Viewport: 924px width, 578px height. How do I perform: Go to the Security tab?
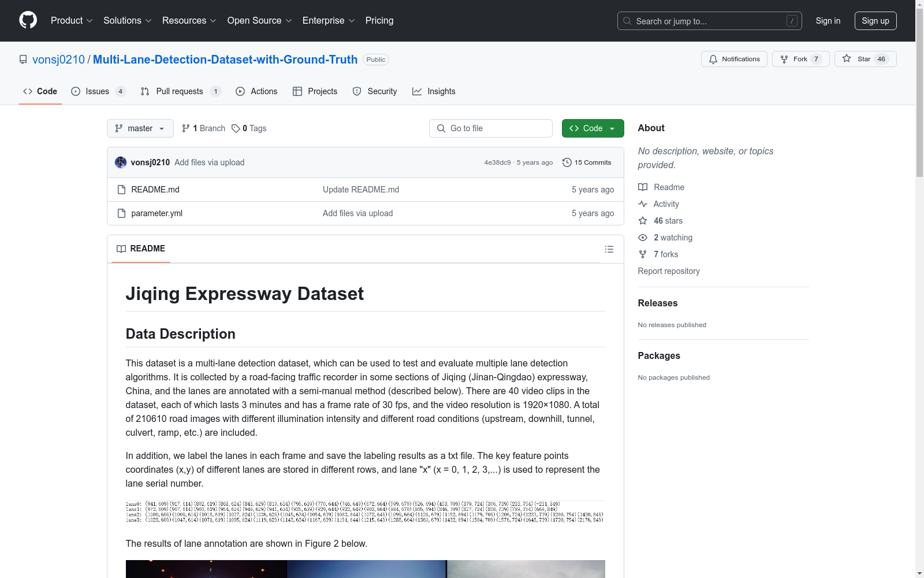(375, 91)
